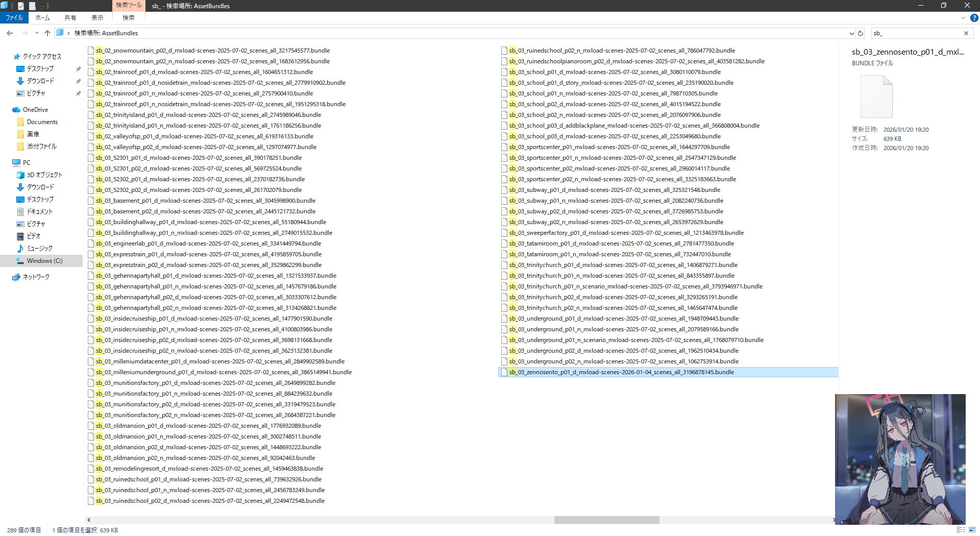The width and height of the screenshot is (980, 536).
Task: Open the blue Help question mark icon
Action: click(x=974, y=18)
